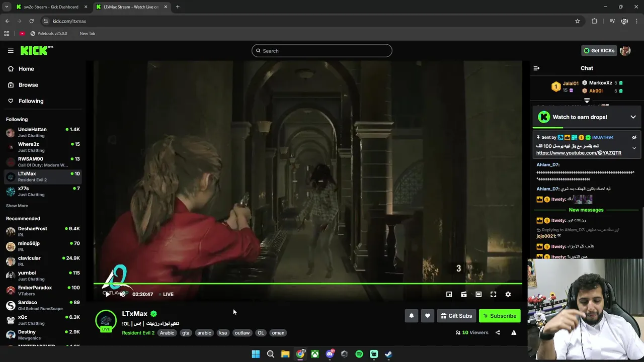Click Show More under Following
The height and width of the screenshot is (362, 644).
point(17,206)
